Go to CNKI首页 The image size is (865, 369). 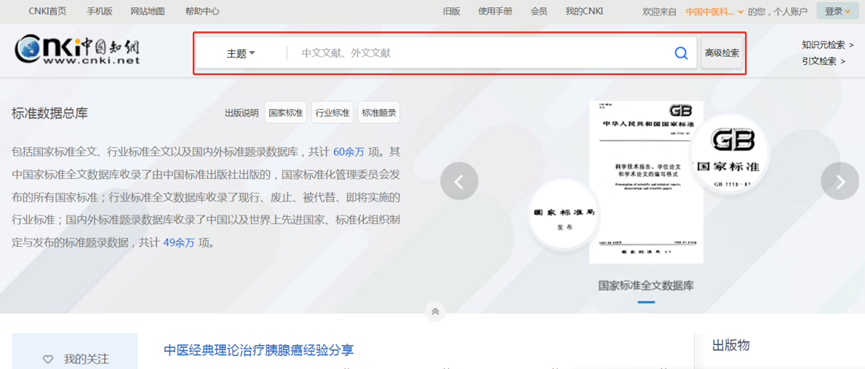coord(47,11)
